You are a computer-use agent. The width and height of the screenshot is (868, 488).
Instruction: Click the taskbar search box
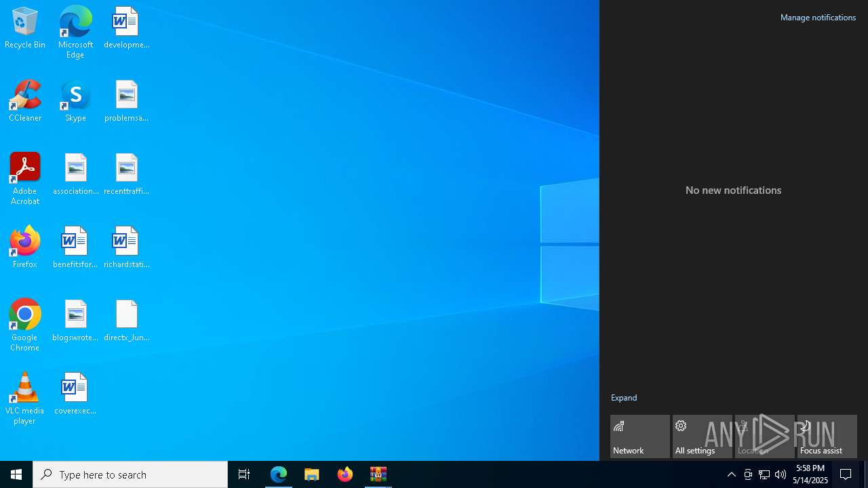(x=130, y=474)
